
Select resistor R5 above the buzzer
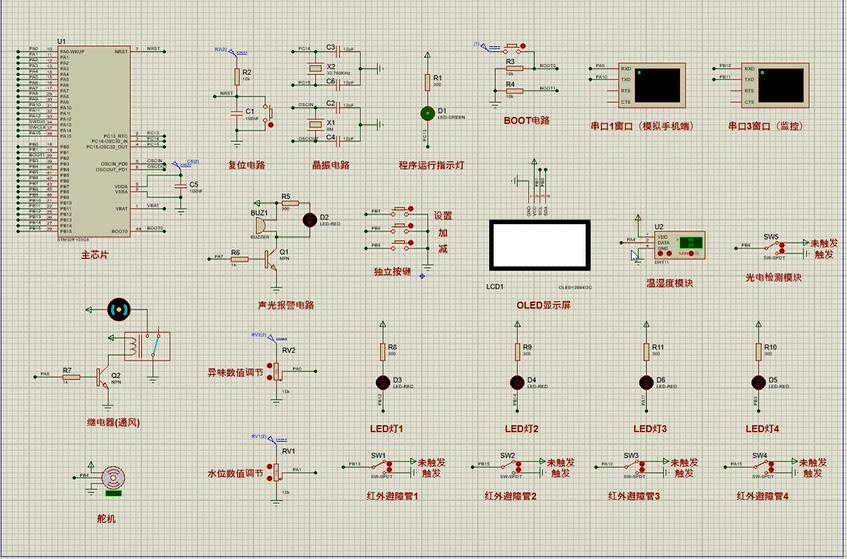pos(291,203)
